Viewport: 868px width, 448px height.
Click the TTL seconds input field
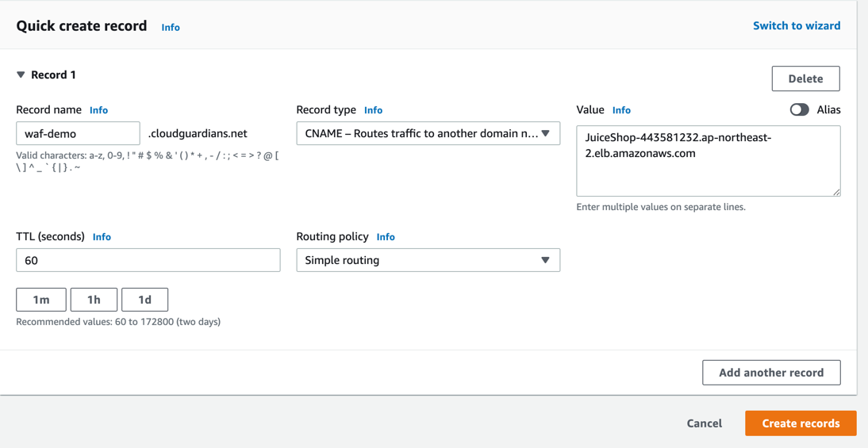click(x=148, y=260)
